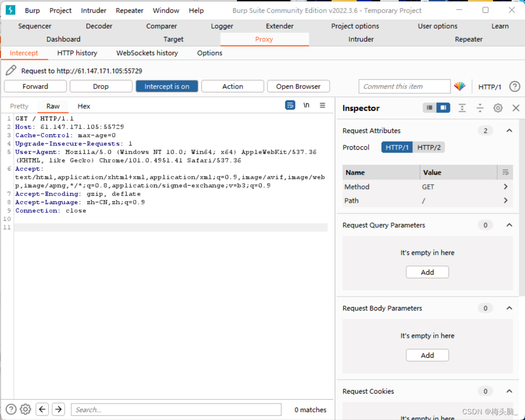
Task: Go to the previous search match arrow
Action: pyautogui.click(x=42, y=409)
